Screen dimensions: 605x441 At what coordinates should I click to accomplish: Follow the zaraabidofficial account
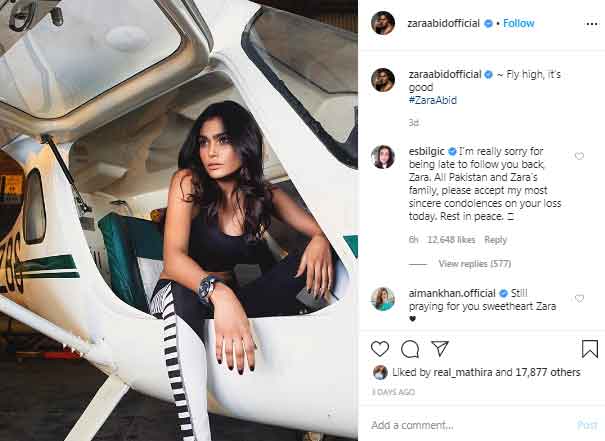click(519, 24)
